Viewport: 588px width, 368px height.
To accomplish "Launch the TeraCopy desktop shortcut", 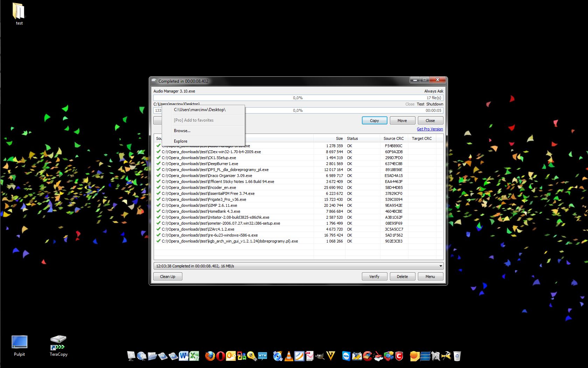I will (58, 346).
